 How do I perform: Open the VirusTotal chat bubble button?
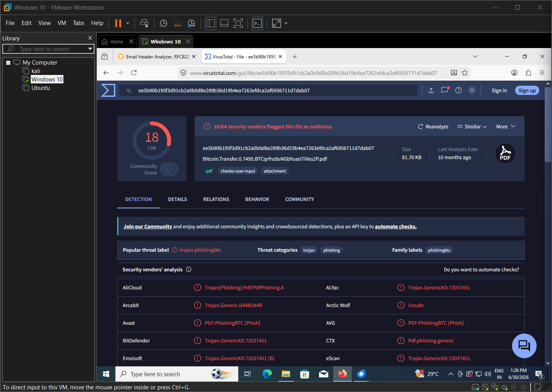point(524,346)
